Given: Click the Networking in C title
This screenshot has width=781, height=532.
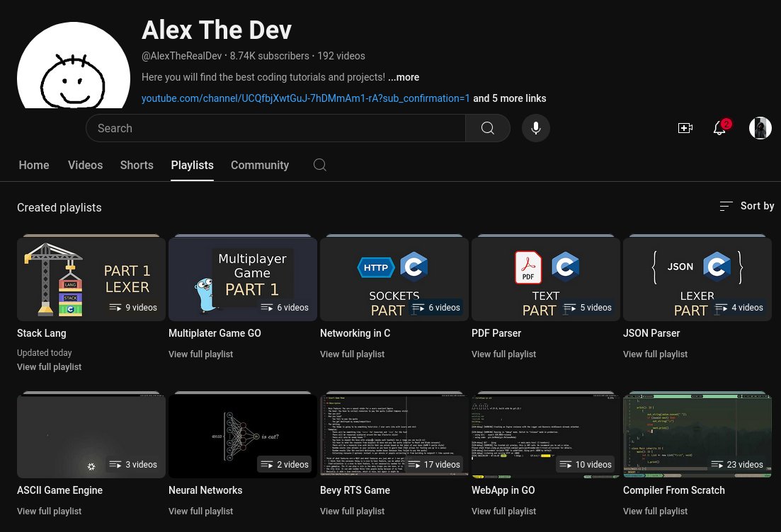Looking at the screenshot, I should click(355, 333).
